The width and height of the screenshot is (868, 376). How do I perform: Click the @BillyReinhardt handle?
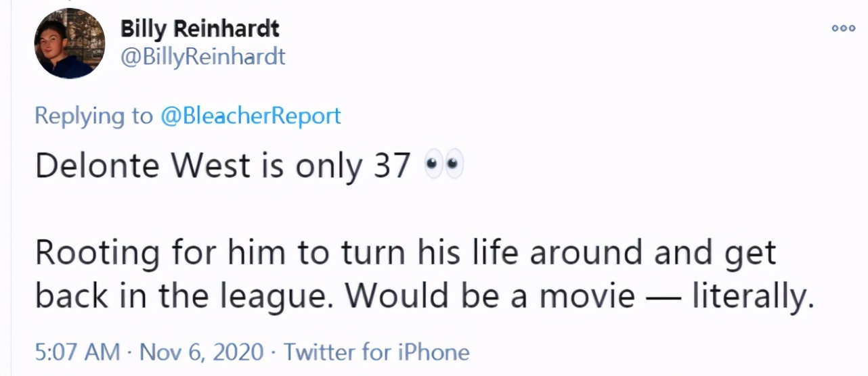(202, 56)
